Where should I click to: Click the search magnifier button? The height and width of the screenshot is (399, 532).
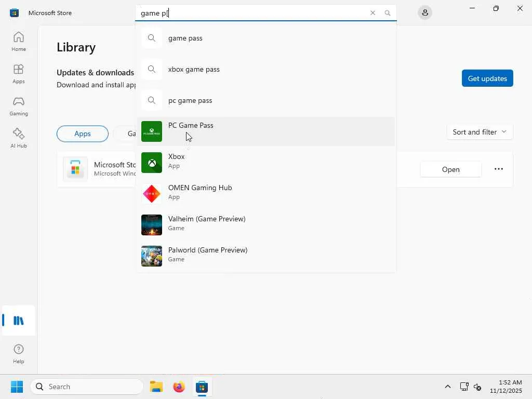tap(388, 13)
